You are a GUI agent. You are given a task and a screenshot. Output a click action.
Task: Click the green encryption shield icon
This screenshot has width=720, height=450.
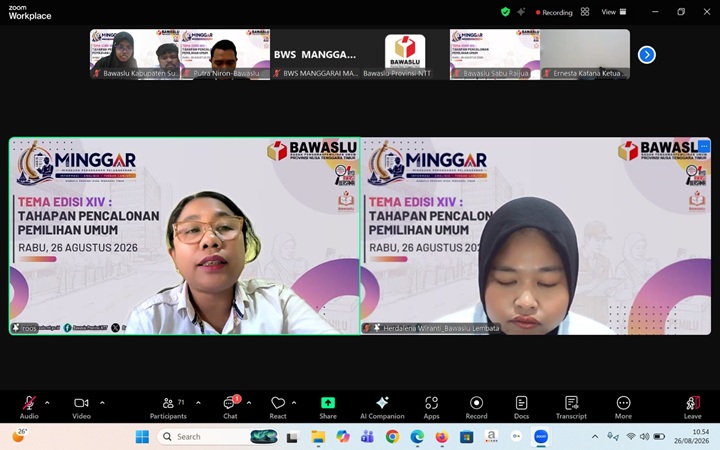[505, 12]
